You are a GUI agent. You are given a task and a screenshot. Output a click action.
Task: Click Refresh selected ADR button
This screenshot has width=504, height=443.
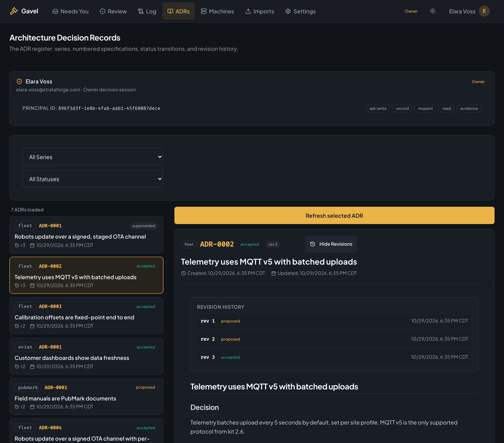point(334,216)
